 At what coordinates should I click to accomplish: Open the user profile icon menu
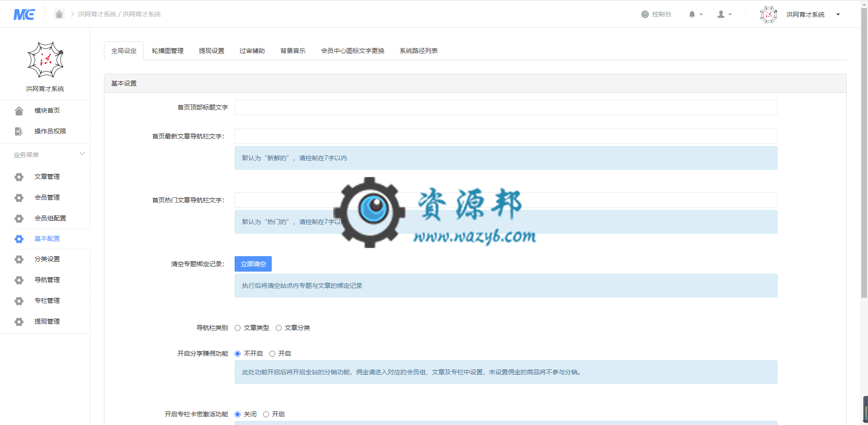pyautogui.click(x=721, y=14)
